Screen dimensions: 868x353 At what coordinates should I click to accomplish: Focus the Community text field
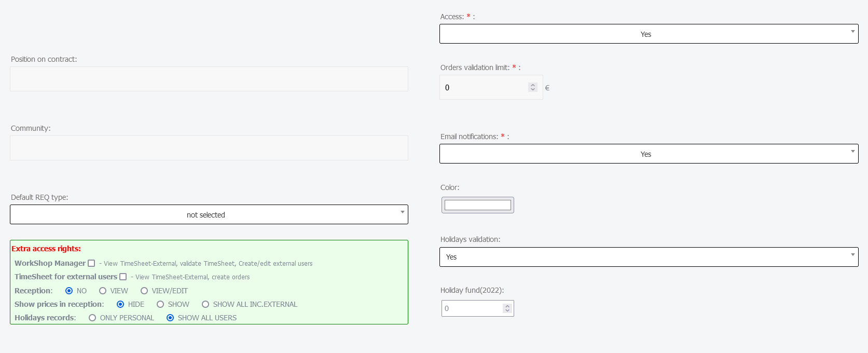(x=209, y=148)
